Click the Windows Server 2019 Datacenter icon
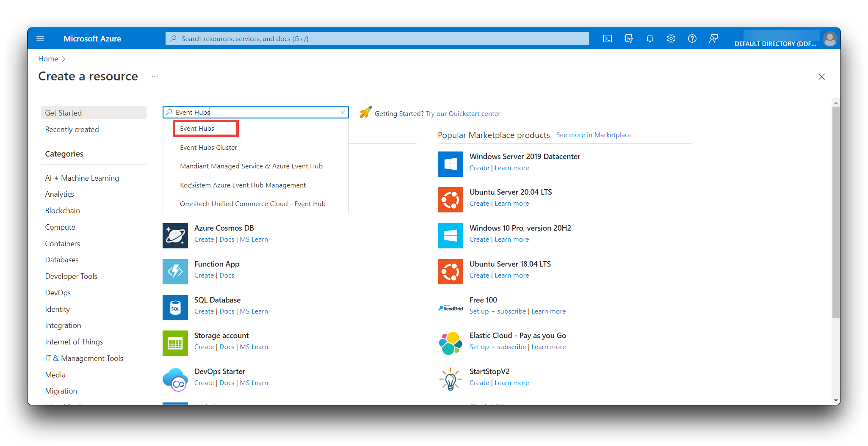868x446 pixels. click(x=451, y=164)
